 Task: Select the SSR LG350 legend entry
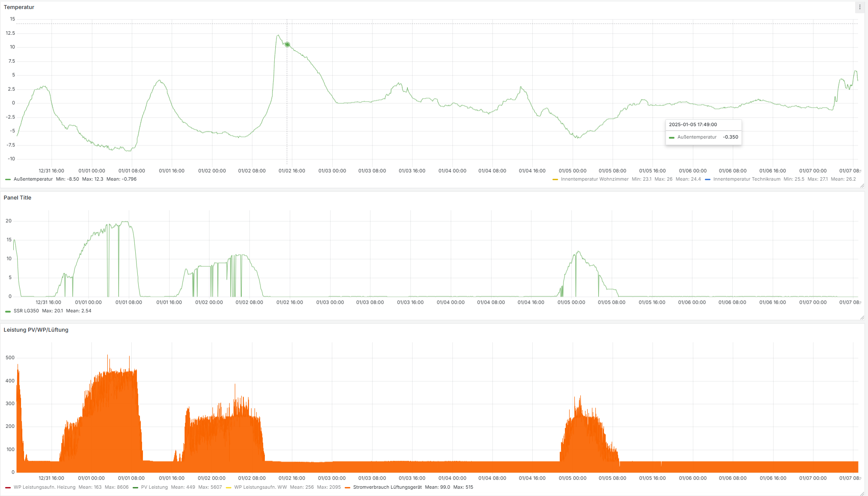tap(26, 311)
